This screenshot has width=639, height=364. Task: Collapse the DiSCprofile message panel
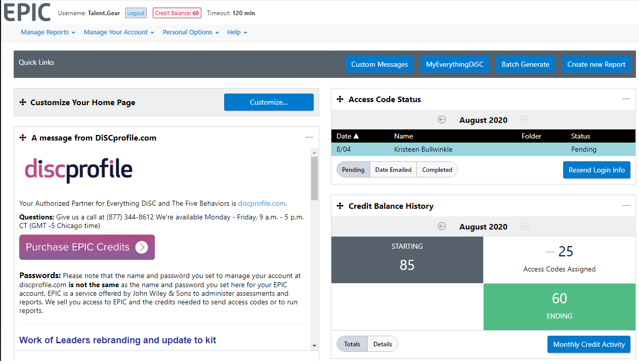[x=309, y=138]
